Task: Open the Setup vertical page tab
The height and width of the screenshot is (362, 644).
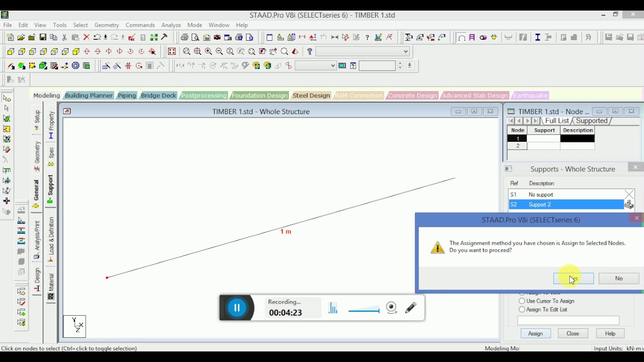Action: tap(37, 121)
